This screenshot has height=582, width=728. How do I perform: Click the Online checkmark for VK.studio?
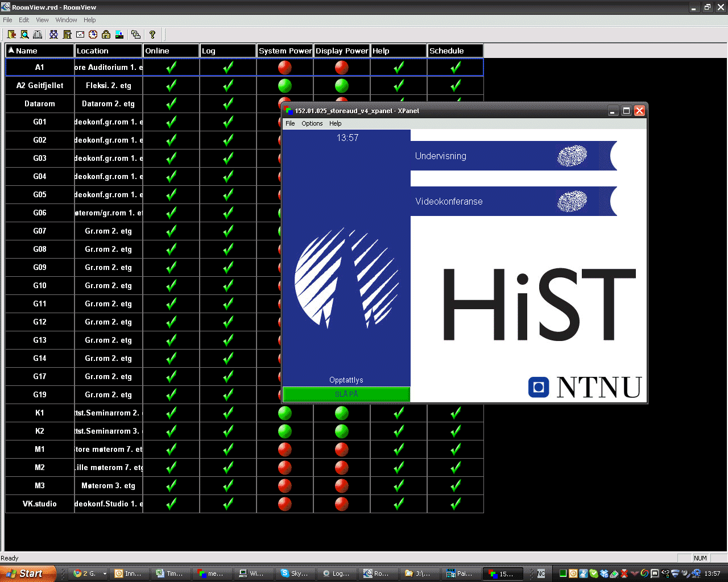tap(171, 504)
